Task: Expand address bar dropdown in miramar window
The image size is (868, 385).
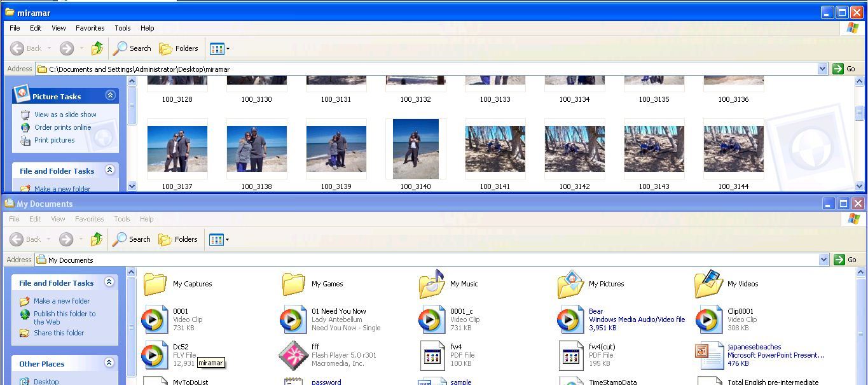Action: 822,69
